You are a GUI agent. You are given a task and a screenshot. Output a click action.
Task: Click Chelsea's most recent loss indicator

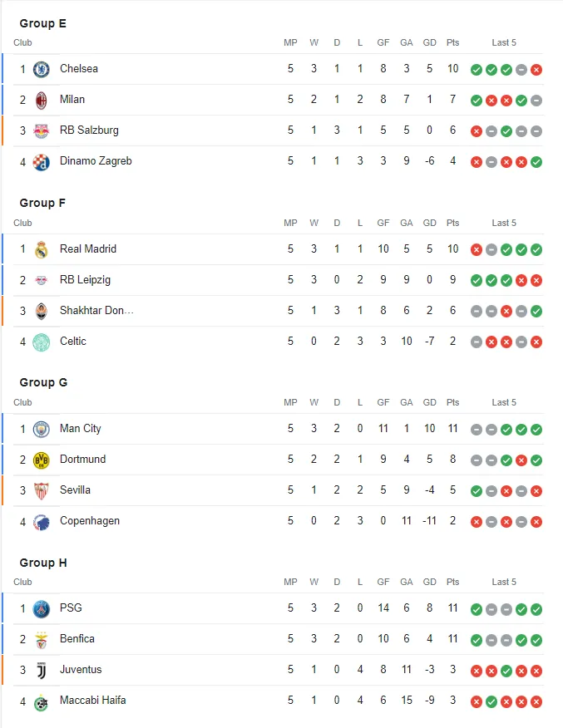pos(536,70)
